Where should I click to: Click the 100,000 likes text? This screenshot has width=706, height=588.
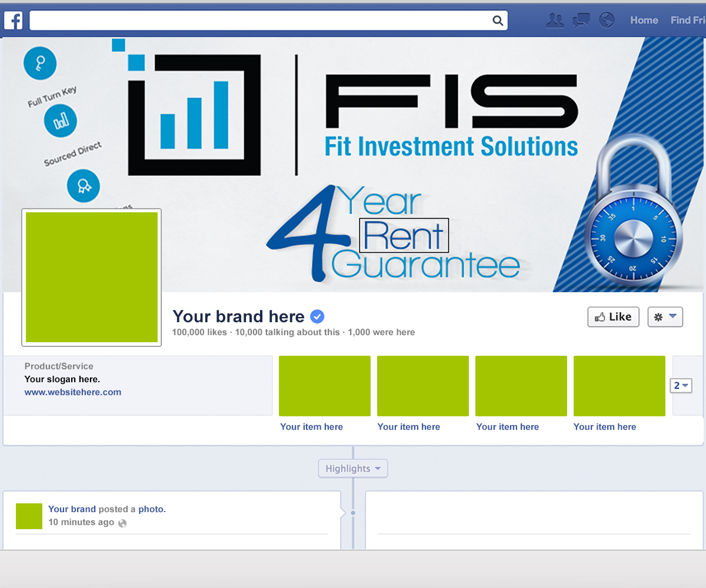(199, 332)
